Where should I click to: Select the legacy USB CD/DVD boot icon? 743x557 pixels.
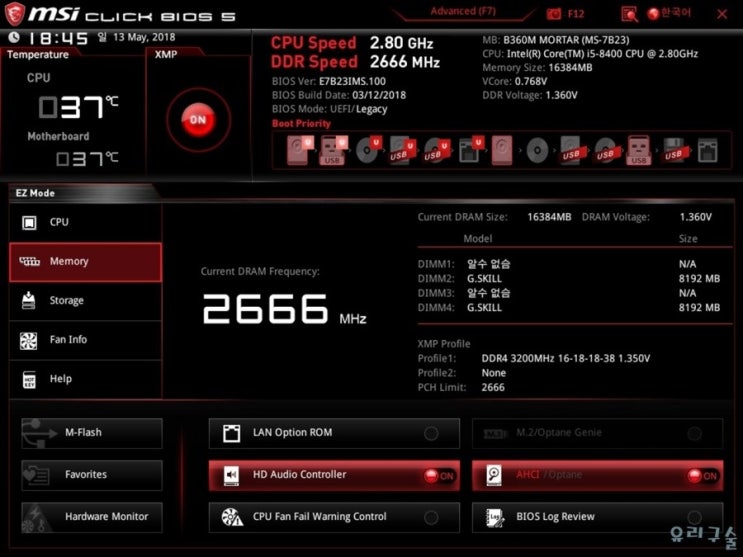point(606,150)
